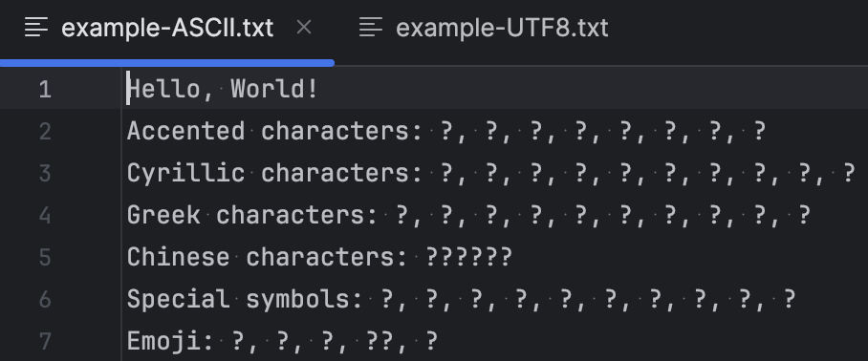Click the question marks after "Chinese characters:"
The width and height of the screenshot is (868, 361).
pos(468,257)
